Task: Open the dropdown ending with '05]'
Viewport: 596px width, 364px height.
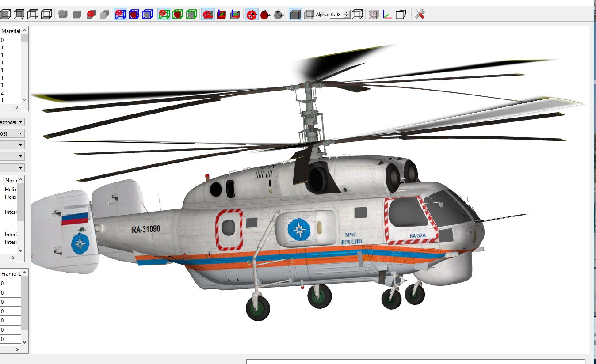Action: coord(12,133)
